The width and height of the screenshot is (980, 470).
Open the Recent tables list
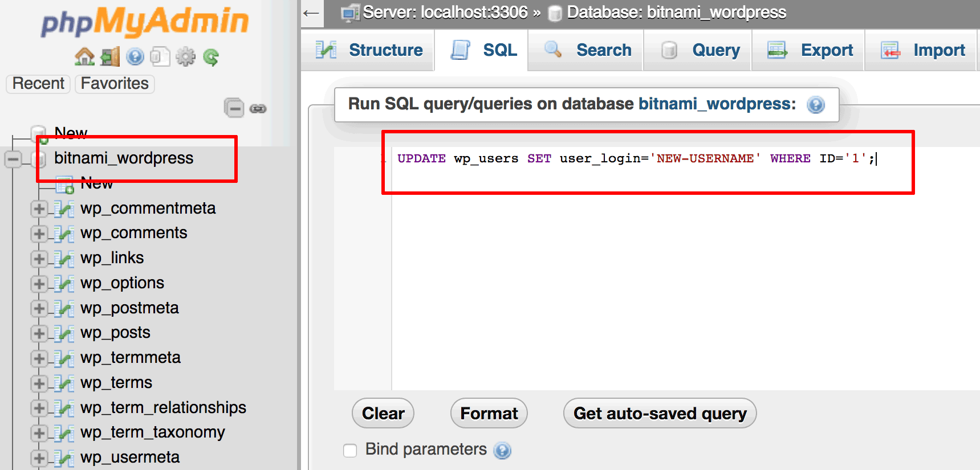coord(38,84)
